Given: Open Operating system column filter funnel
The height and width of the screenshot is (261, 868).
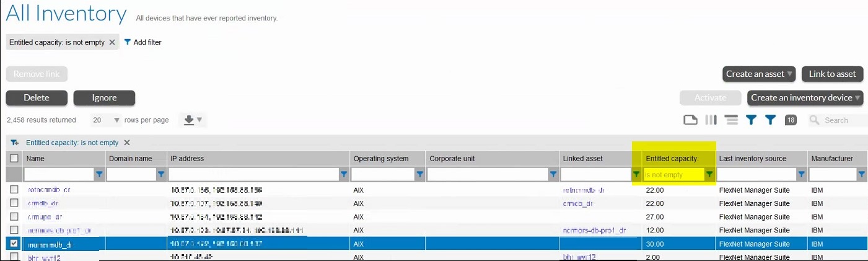Looking at the screenshot, I should [419, 175].
